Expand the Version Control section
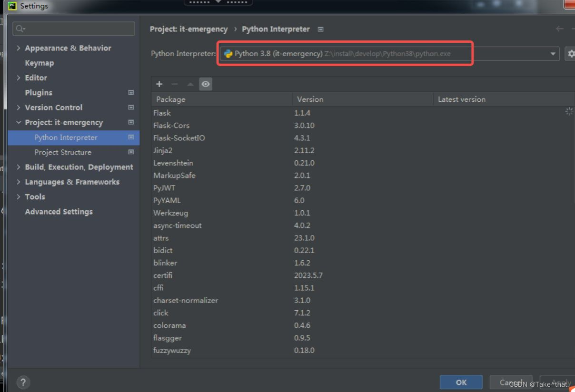 point(19,108)
